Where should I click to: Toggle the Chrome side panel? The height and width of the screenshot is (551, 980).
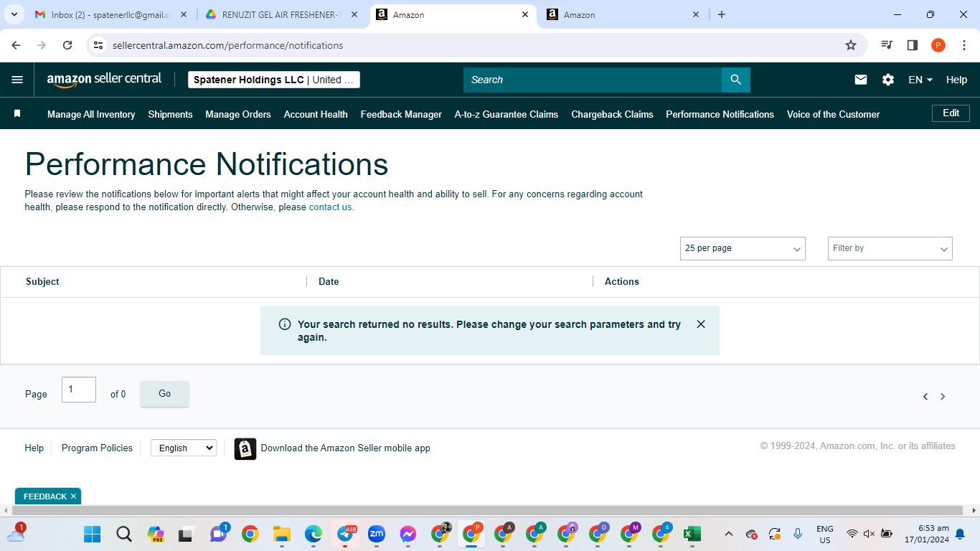913,45
